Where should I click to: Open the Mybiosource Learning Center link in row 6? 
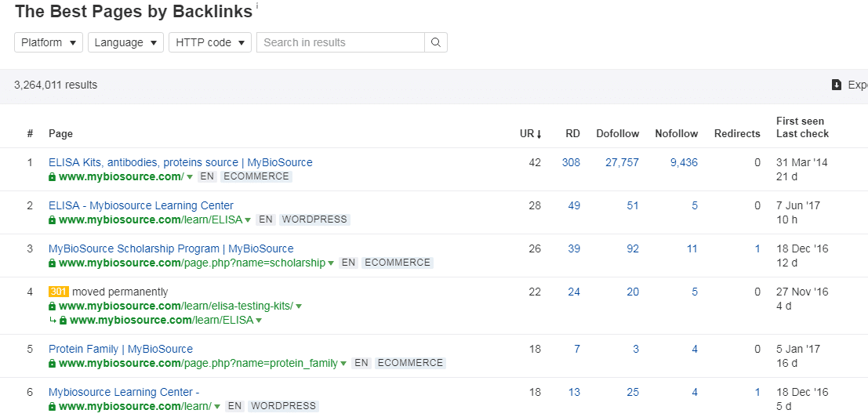[x=124, y=392]
